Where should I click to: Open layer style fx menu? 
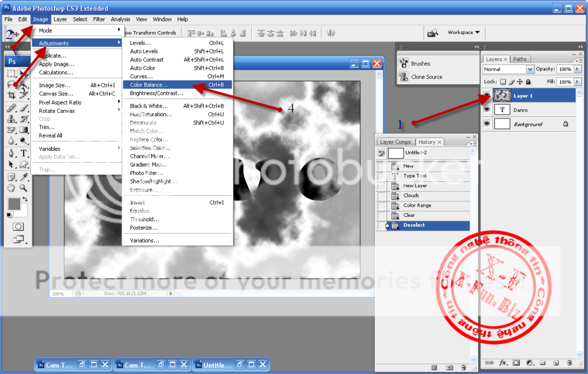[503, 362]
